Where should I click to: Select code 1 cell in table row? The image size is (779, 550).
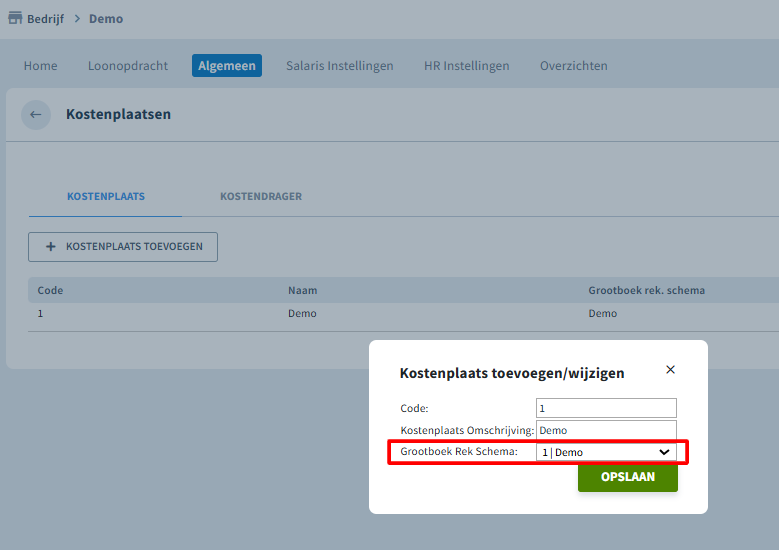40,314
